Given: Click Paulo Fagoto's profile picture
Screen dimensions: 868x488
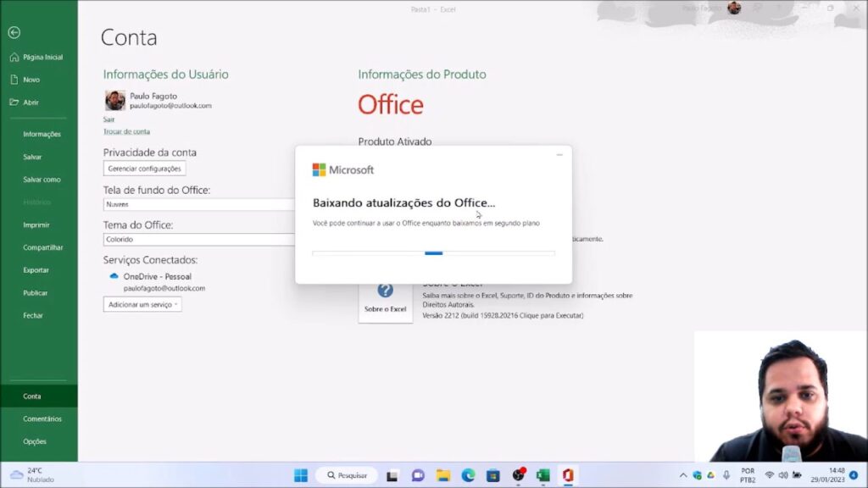Looking at the screenshot, I should (115, 101).
